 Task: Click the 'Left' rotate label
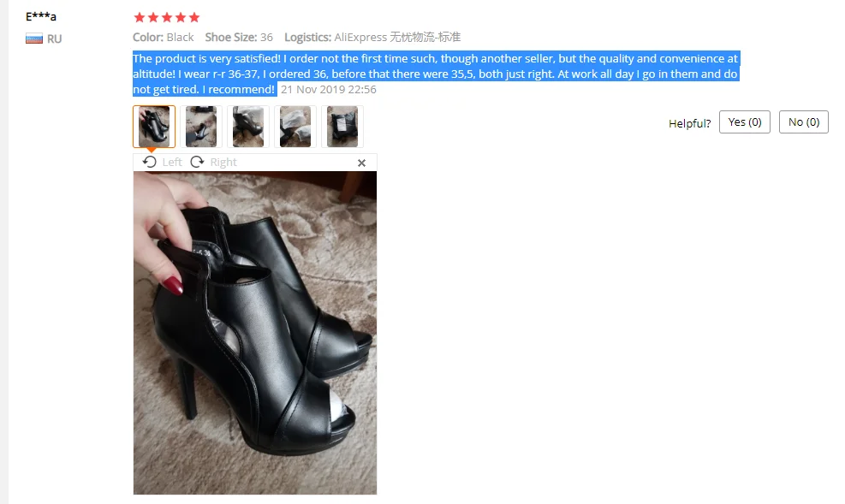tap(172, 162)
